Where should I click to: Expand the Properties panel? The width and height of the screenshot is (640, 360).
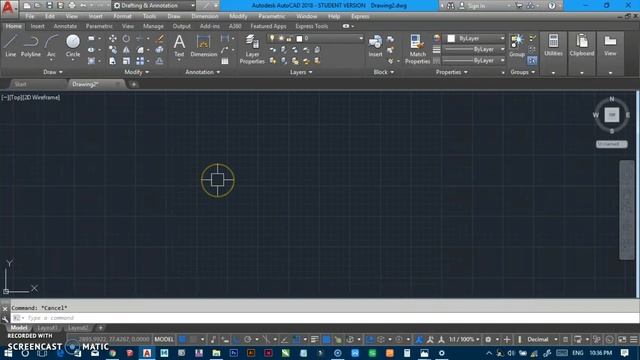(451, 72)
